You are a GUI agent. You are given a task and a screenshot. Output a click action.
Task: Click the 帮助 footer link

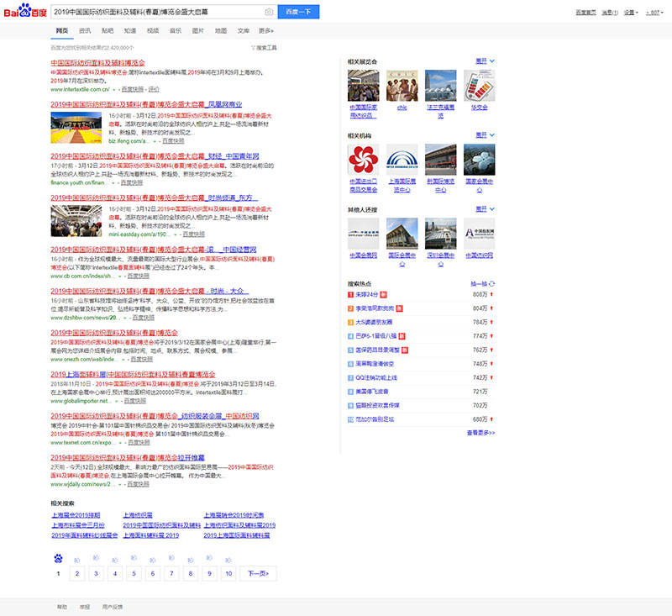(x=62, y=607)
